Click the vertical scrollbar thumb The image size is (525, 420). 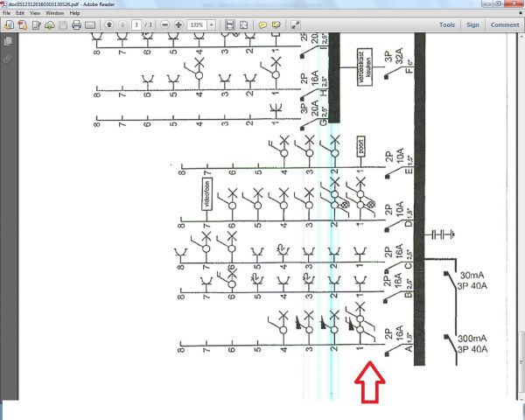pos(521,363)
